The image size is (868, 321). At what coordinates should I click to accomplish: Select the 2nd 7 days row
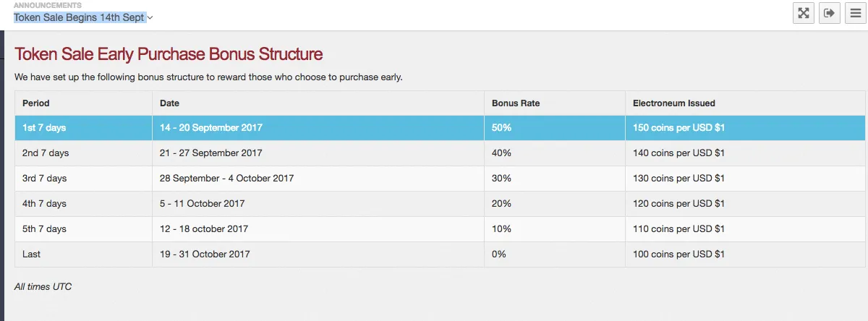point(440,153)
